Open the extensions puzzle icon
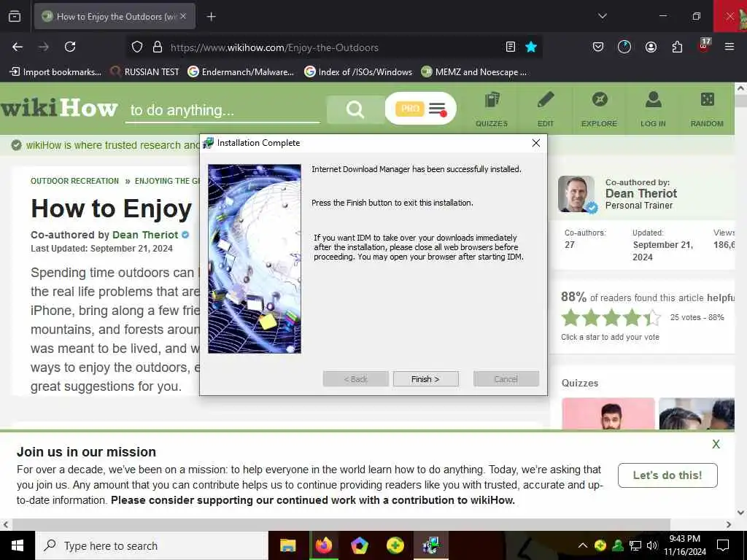 coord(677,47)
